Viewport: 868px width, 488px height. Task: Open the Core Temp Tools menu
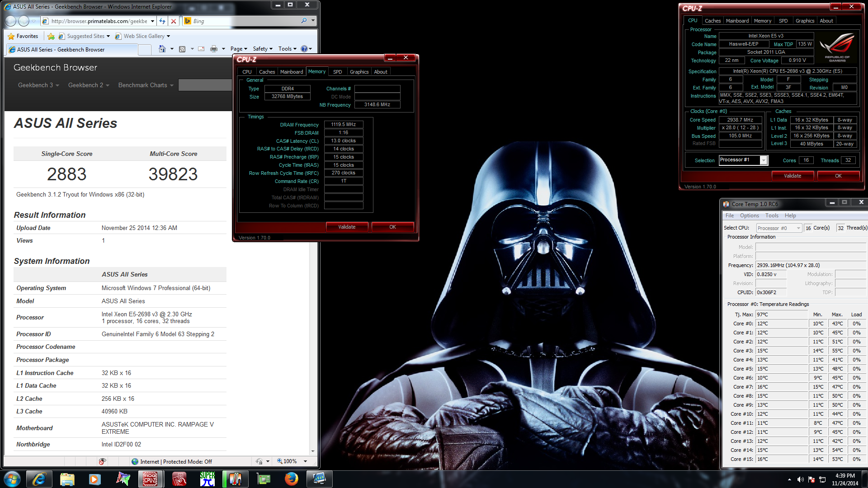(x=772, y=216)
